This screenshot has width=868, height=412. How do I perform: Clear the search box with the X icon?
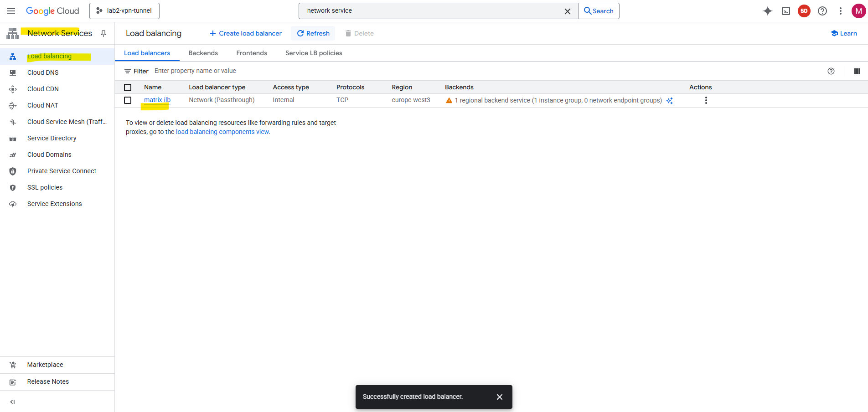568,11
